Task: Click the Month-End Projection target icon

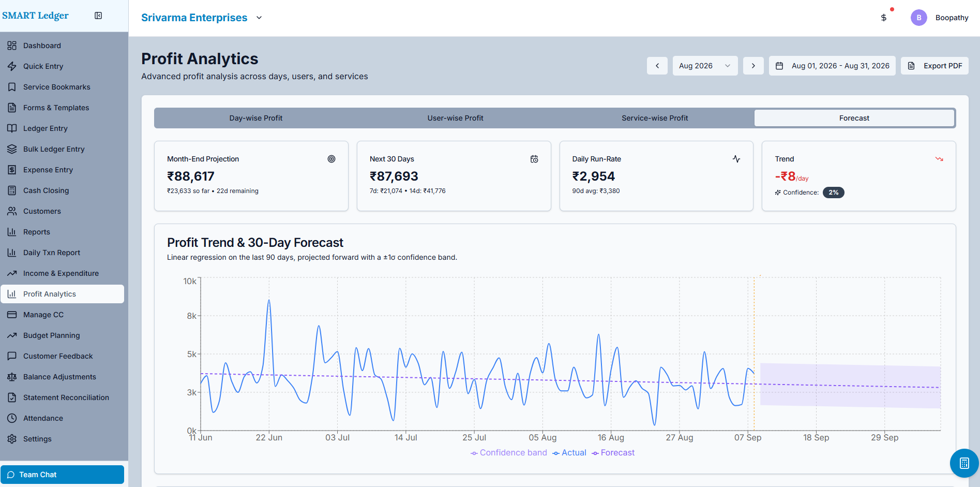Action: coord(331,159)
